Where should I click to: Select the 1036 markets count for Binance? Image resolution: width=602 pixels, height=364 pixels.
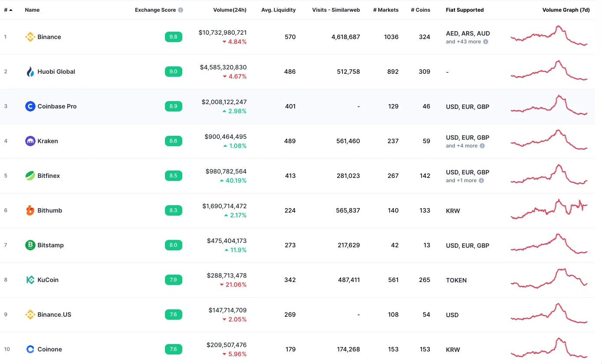click(x=391, y=37)
